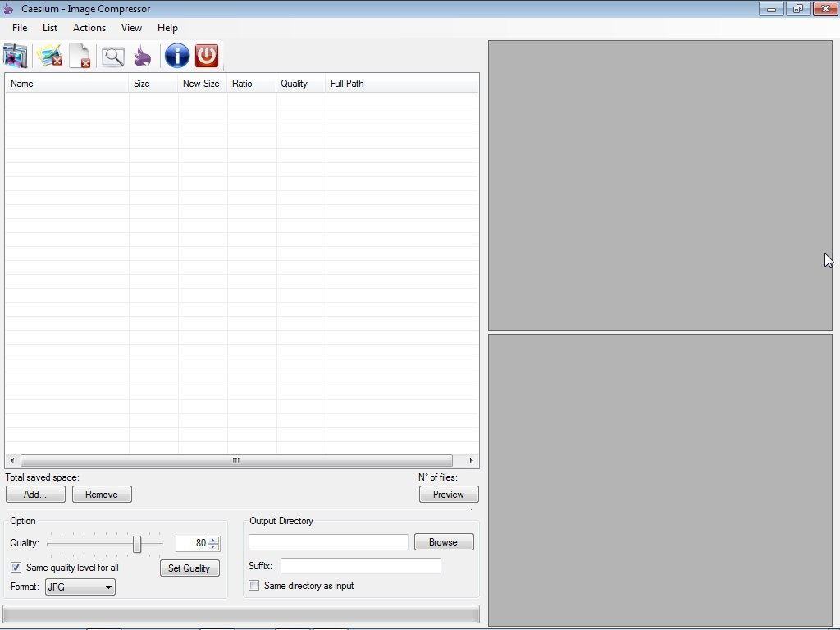This screenshot has width=840, height=630.
Task: Select the remove picture toolbar icon
Action: pos(49,56)
